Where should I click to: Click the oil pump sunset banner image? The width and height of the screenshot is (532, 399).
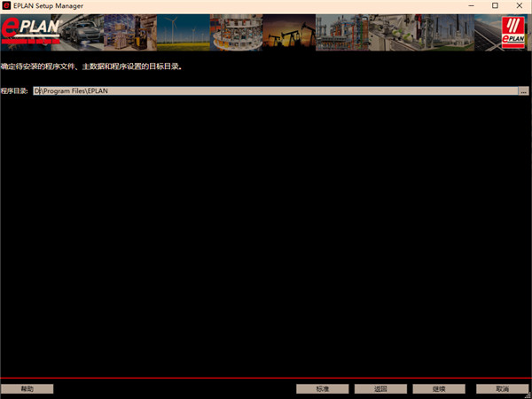coord(289,33)
